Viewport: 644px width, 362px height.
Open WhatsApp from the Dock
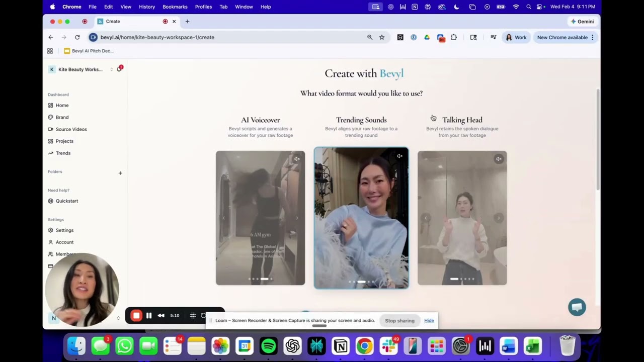[124, 346]
